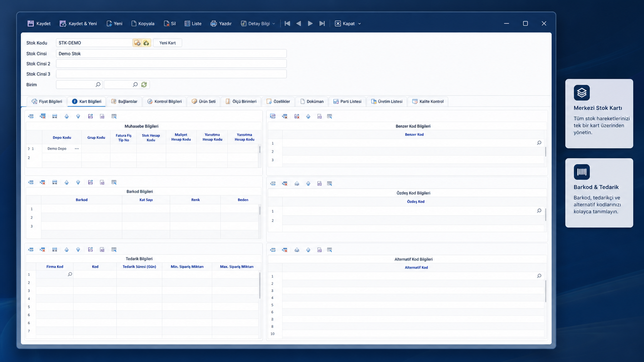644x362 pixels.
Task: Click export icon in Barkod Bilgileri toolbar
Action: (91, 182)
